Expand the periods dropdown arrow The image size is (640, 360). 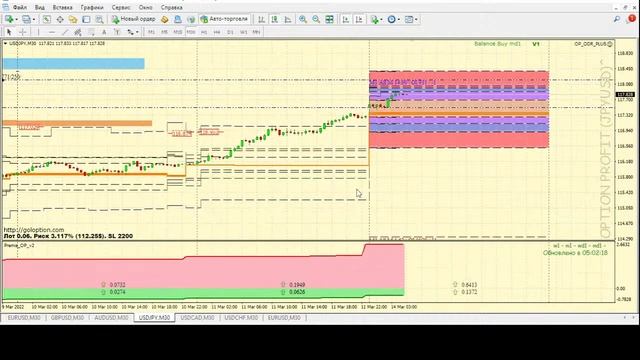(x=399, y=19)
